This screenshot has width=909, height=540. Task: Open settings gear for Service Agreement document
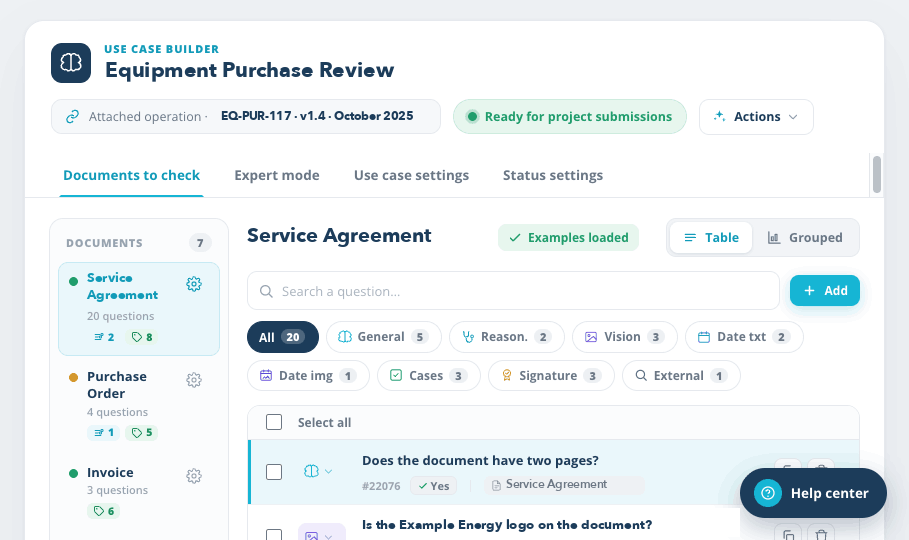point(194,284)
